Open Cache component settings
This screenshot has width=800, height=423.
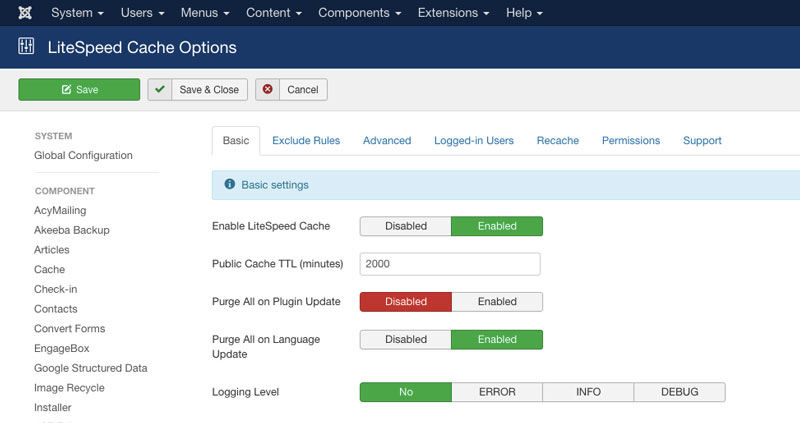49,269
